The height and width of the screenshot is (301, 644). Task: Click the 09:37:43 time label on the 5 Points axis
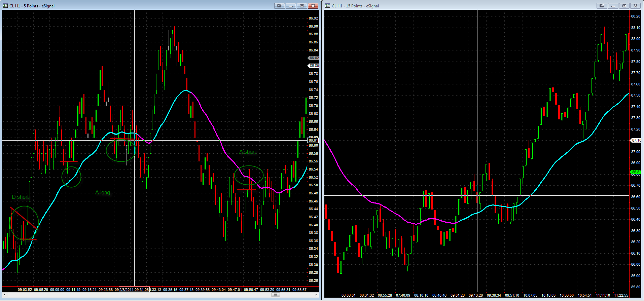pyautogui.click(x=186, y=290)
